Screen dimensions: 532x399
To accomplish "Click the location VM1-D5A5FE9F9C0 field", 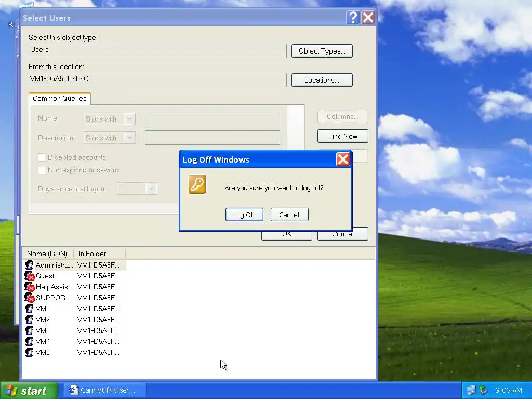I will click(x=158, y=80).
